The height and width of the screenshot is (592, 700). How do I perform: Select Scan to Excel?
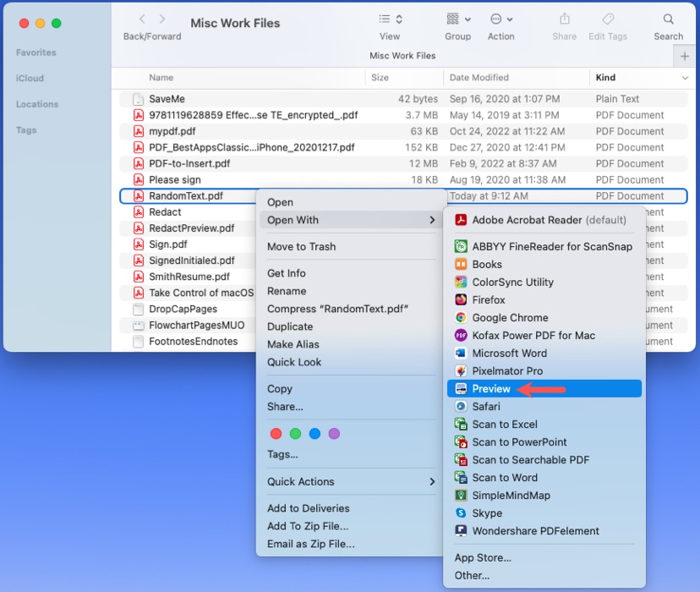pos(506,424)
